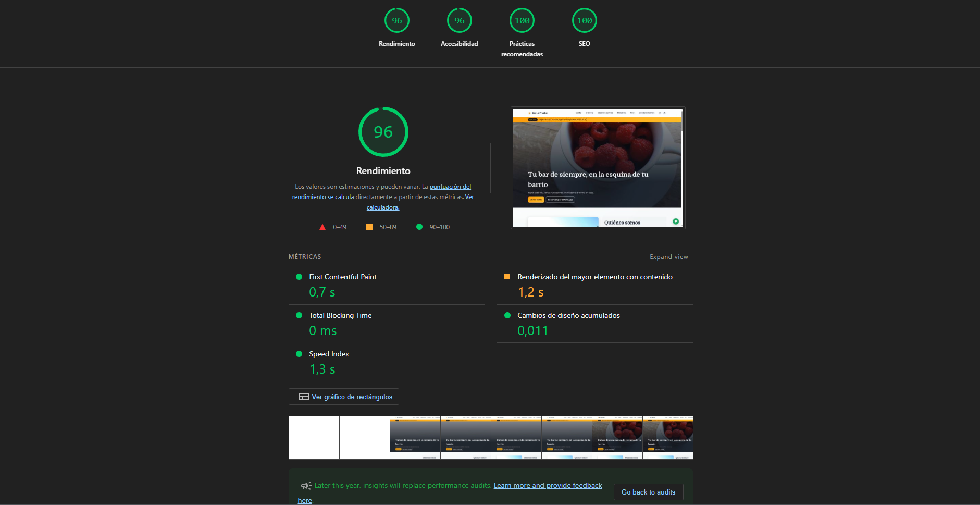Toggle Expand view for metrics
Viewport: 980px width, 505px height.
668,257
